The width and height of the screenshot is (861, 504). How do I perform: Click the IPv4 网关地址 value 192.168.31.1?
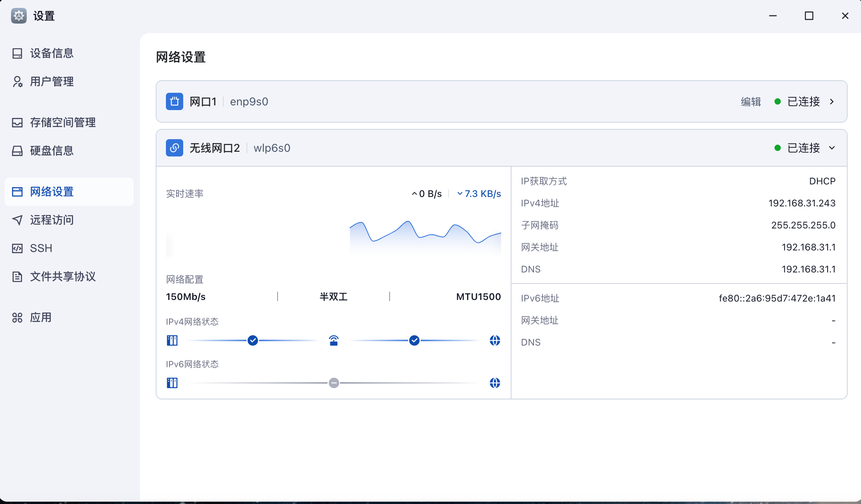809,247
